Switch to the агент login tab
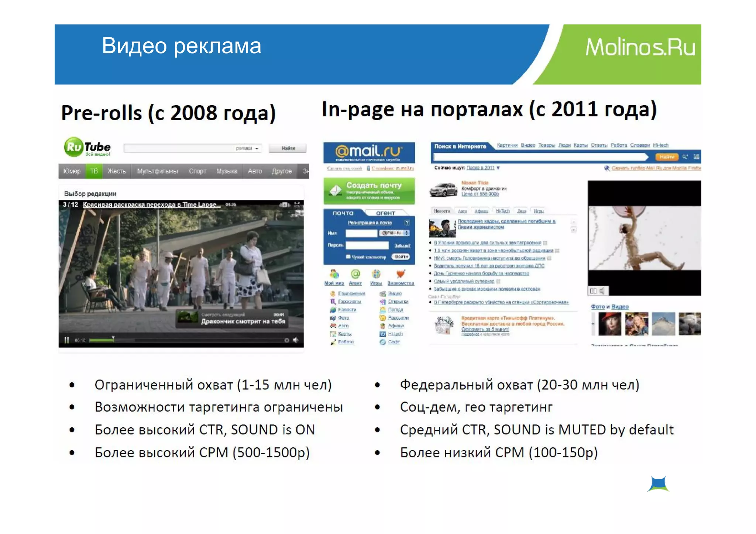 click(x=385, y=213)
